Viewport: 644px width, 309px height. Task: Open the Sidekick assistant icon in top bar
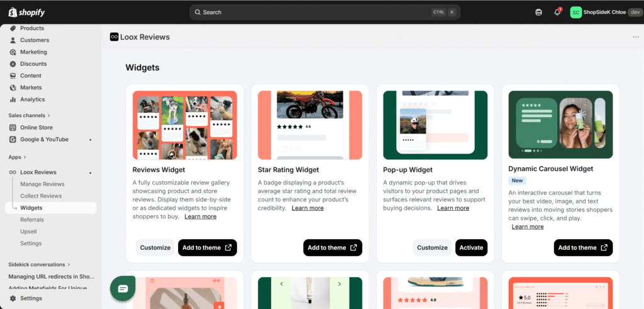click(538, 13)
